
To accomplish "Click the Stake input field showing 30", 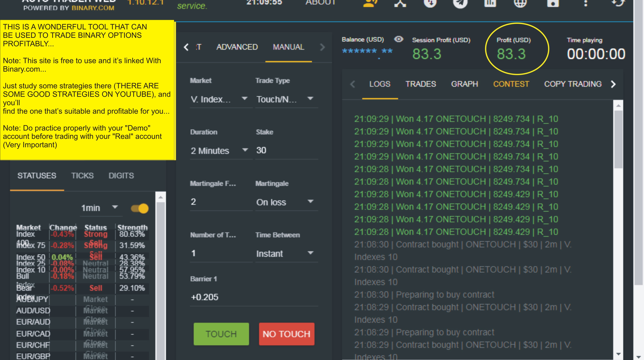I will coord(285,150).
